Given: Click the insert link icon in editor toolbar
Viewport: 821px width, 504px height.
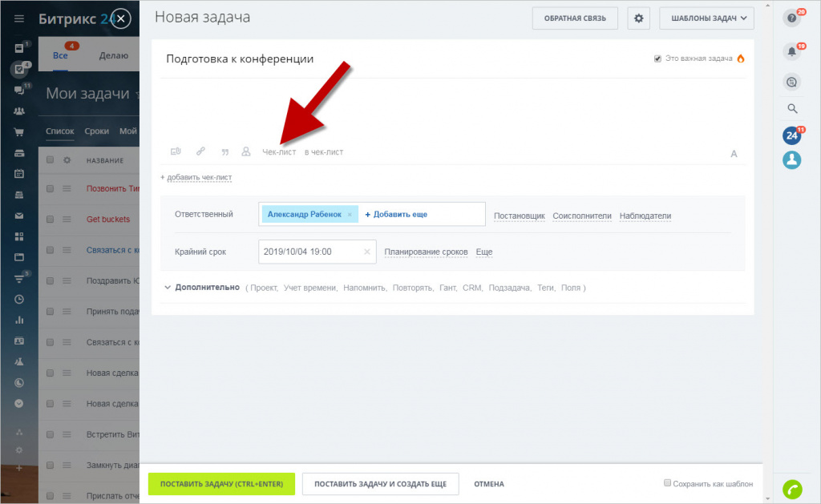Looking at the screenshot, I should tap(200, 151).
